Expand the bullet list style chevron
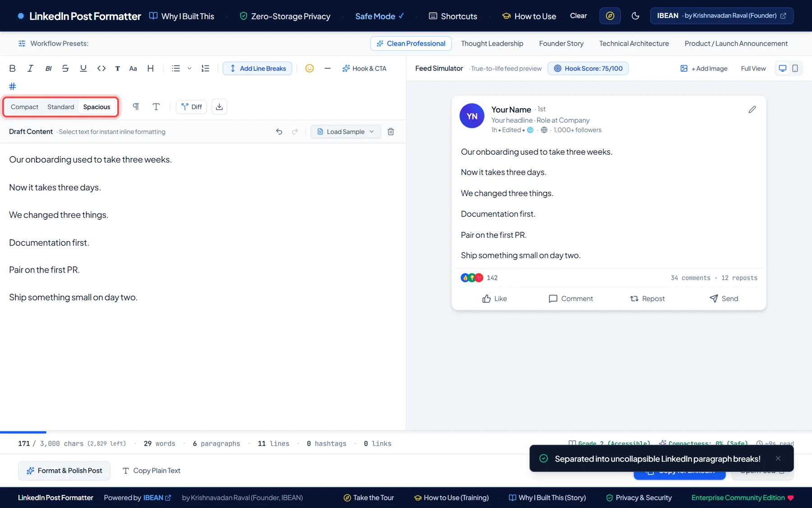This screenshot has width=812, height=508. 189,69
